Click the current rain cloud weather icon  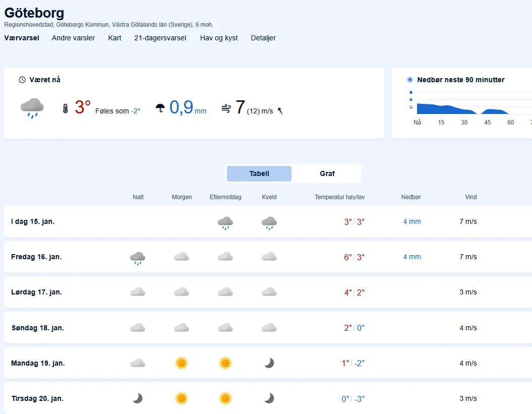click(32, 108)
